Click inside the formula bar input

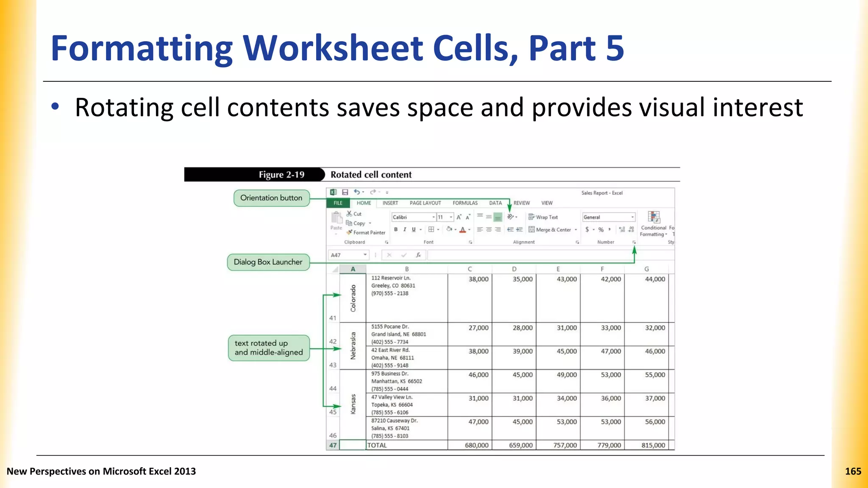pos(551,255)
